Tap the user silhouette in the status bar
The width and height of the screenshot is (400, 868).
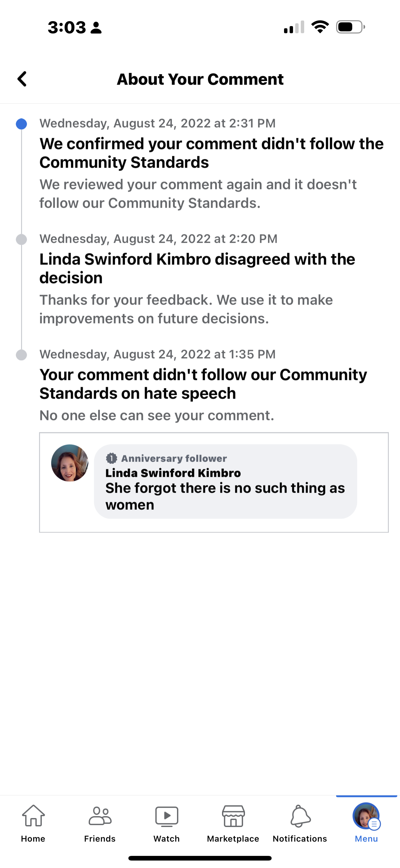coord(97,28)
